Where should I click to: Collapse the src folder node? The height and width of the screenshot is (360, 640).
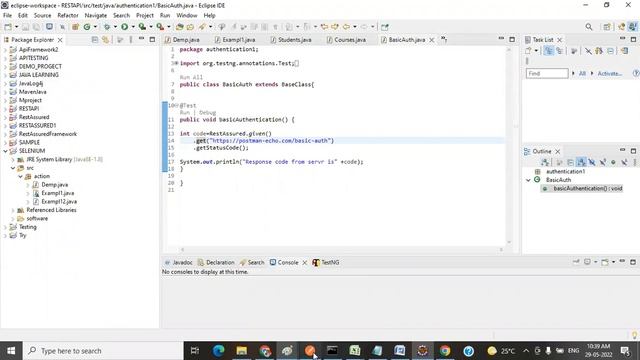(x=13, y=168)
